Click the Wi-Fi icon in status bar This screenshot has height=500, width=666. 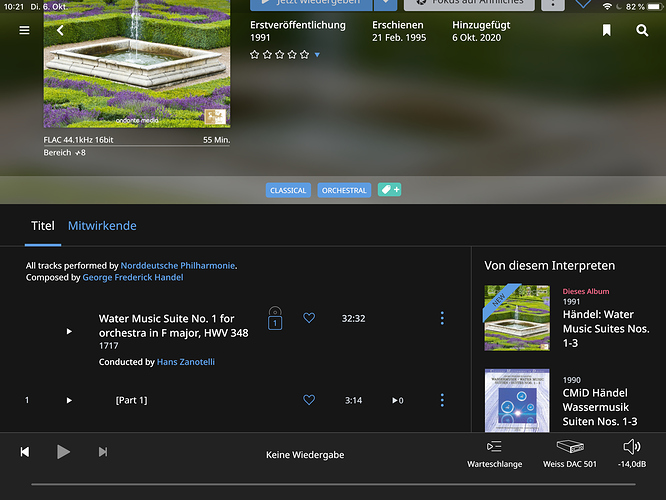[x=607, y=6]
